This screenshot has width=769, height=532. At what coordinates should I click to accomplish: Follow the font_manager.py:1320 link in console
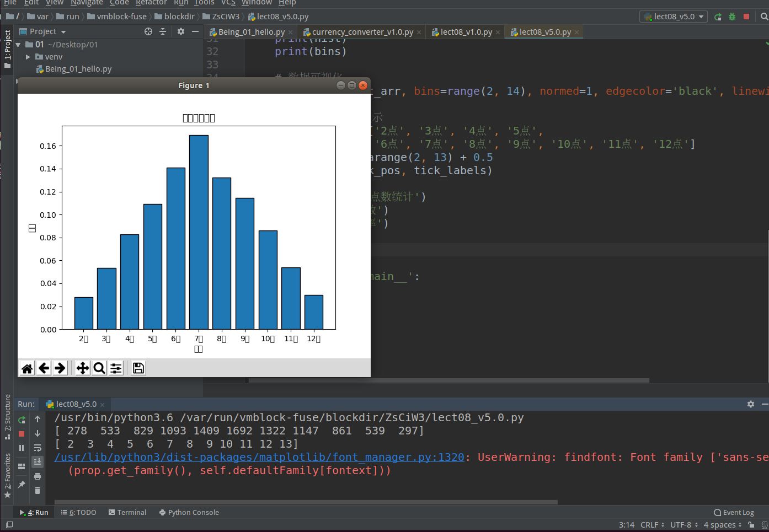tap(259, 457)
